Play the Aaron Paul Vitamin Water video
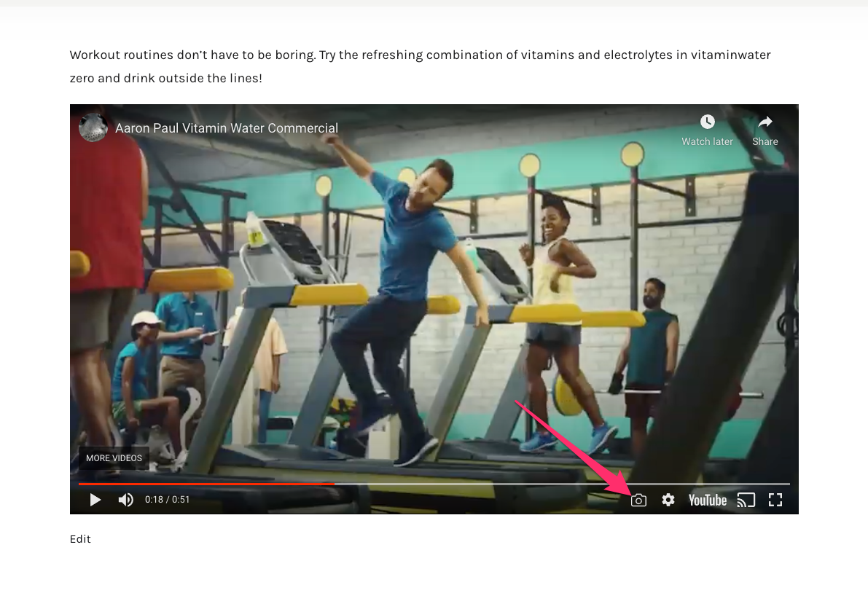 click(x=95, y=500)
